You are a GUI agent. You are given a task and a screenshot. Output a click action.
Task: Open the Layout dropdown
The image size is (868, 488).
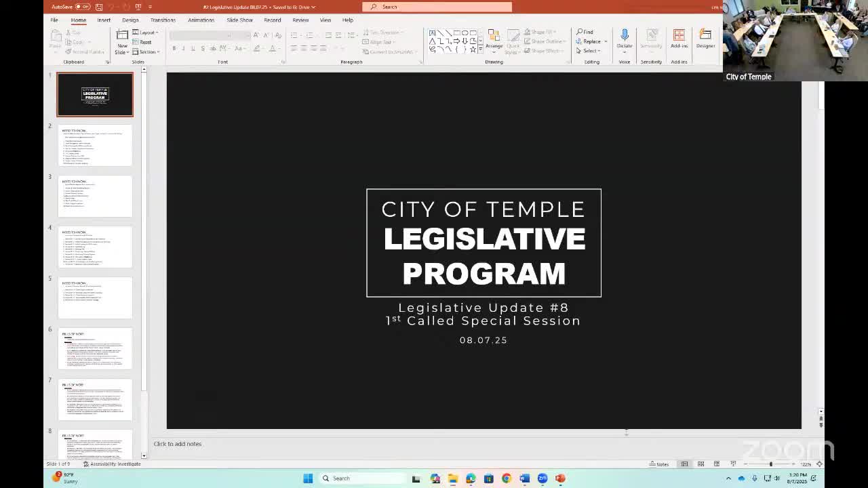[x=146, y=32]
